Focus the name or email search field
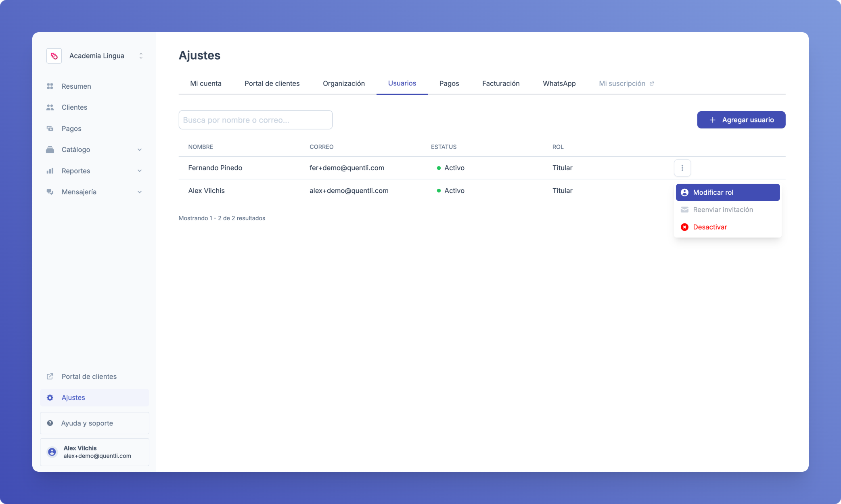The height and width of the screenshot is (504, 841). [255, 120]
